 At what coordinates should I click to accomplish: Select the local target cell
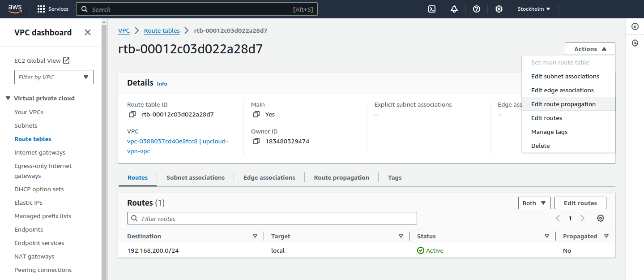click(x=278, y=250)
